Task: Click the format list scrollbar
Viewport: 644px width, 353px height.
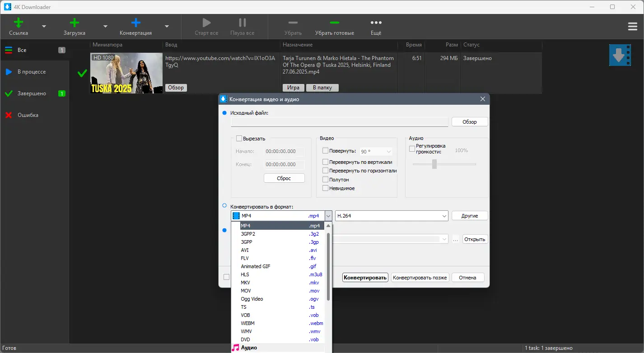Action: coord(328,266)
